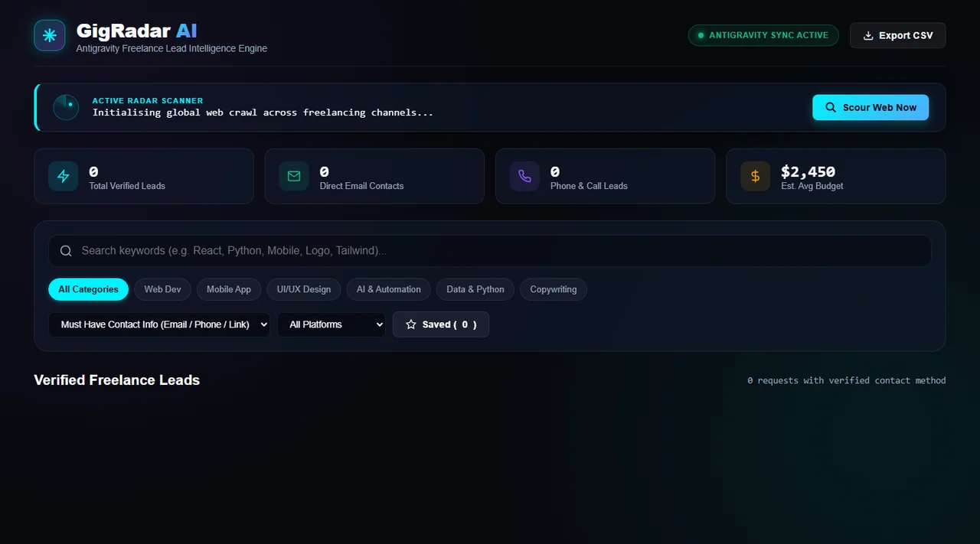Click the envelope Direct Email Contacts icon

coord(294,176)
